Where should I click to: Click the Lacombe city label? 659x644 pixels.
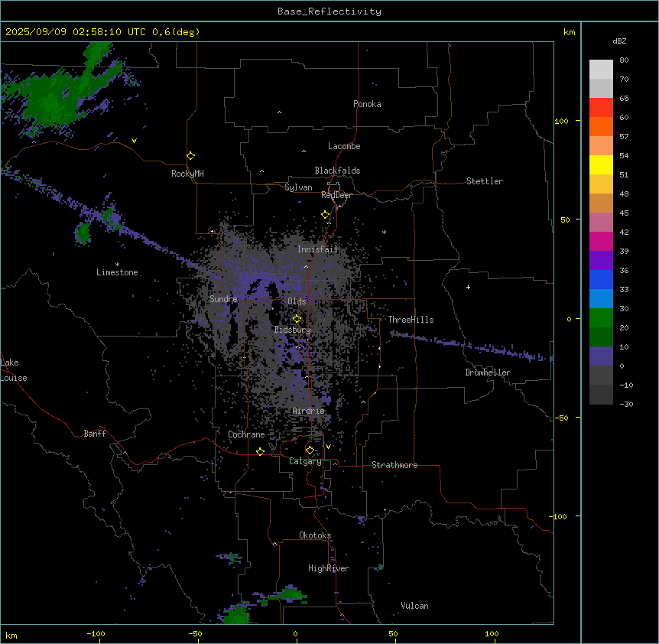click(x=344, y=146)
